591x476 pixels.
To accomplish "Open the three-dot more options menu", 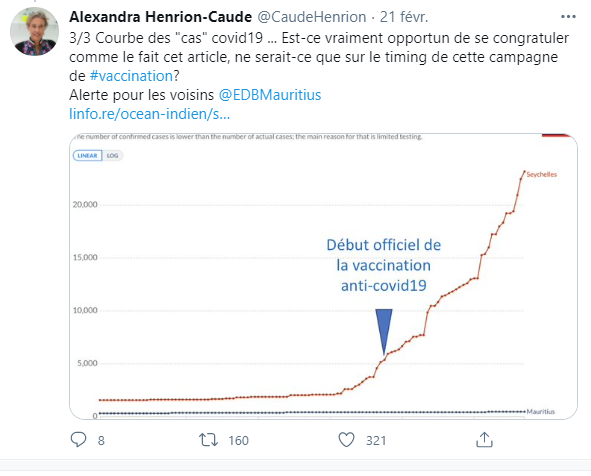I will (x=568, y=17).
